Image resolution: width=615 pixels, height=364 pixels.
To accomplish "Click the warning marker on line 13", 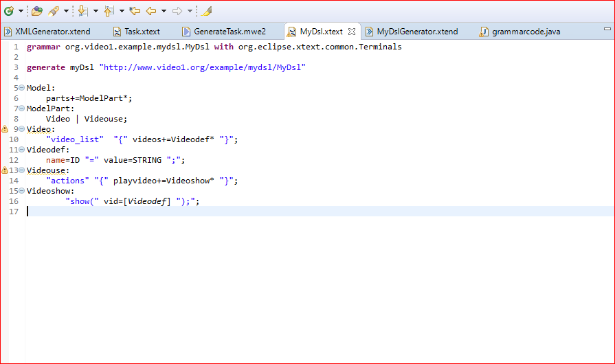I will point(5,170).
